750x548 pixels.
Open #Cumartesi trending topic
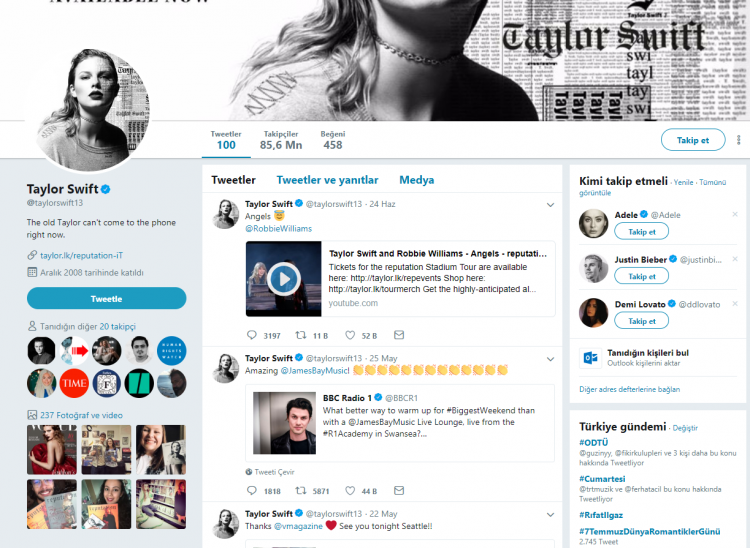(602, 479)
